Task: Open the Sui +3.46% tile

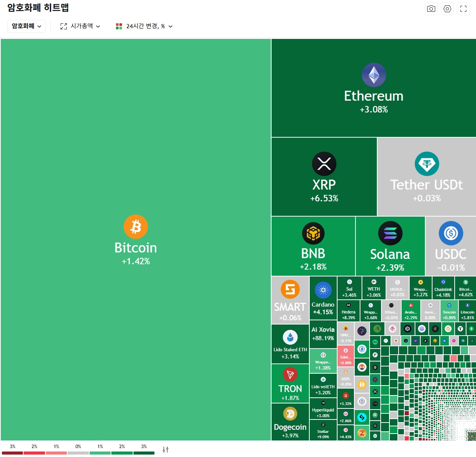Action: (349, 288)
